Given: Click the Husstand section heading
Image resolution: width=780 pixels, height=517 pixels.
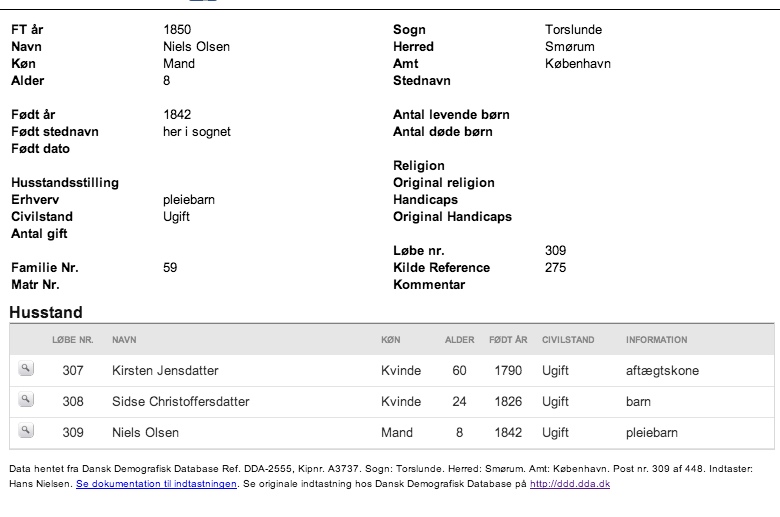Looking at the screenshot, I should (46, 312).
